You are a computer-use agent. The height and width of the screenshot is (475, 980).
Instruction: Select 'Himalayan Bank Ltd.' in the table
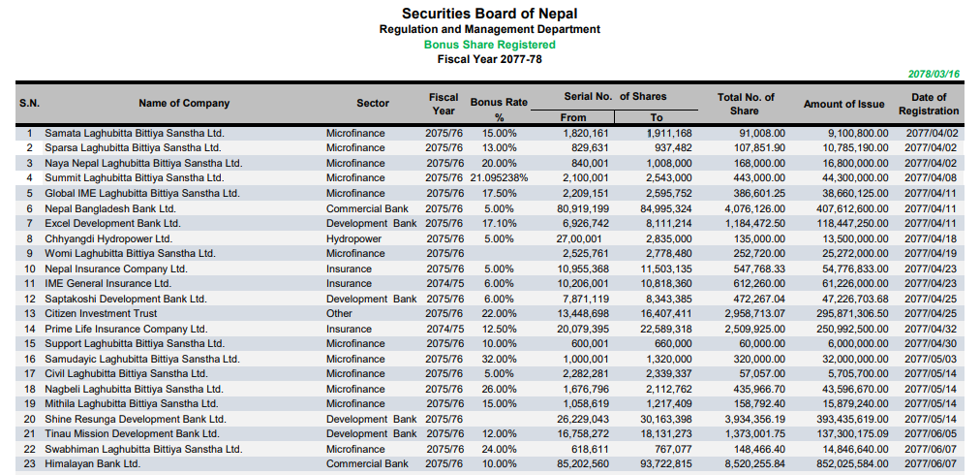click(x=92, y=464)
